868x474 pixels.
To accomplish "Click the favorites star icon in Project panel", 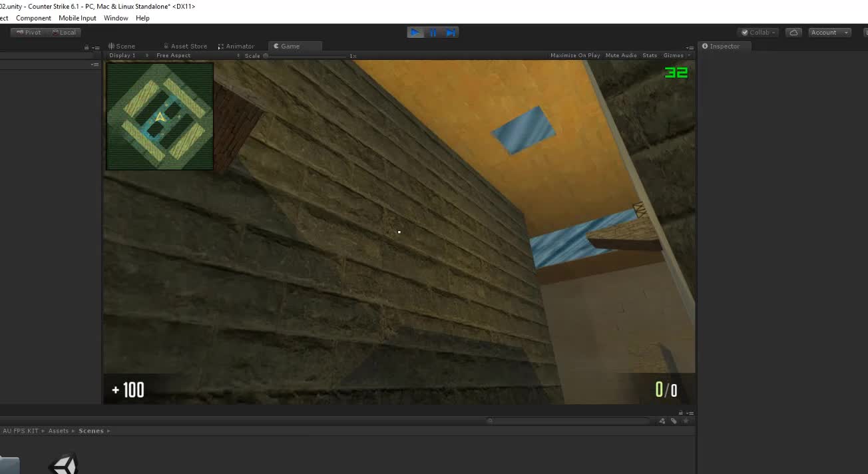I will coord(686,421).
